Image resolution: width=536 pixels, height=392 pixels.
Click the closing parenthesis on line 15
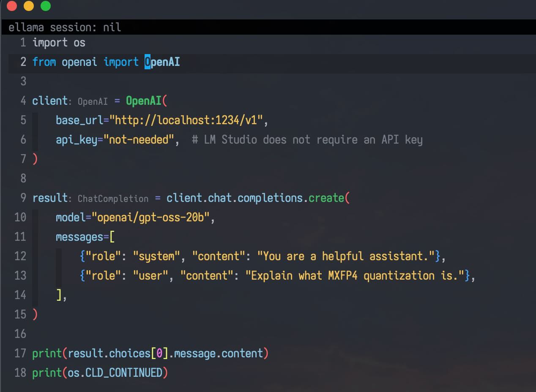pyautogui.click(x=35, y=315)
